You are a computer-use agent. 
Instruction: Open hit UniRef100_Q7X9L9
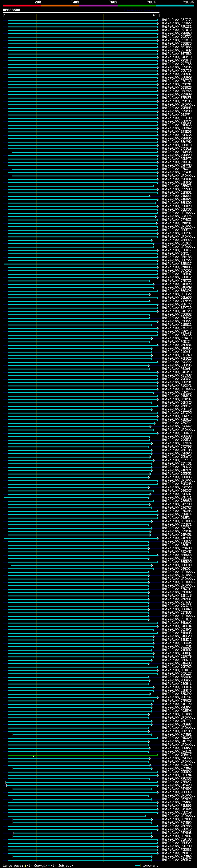(177, 149)
